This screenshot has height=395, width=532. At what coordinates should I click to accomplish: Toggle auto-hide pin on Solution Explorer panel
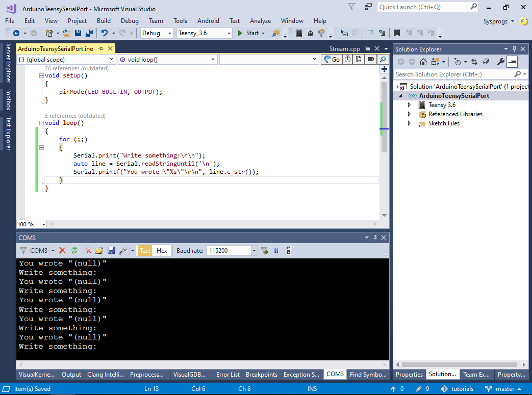[514, 49]
